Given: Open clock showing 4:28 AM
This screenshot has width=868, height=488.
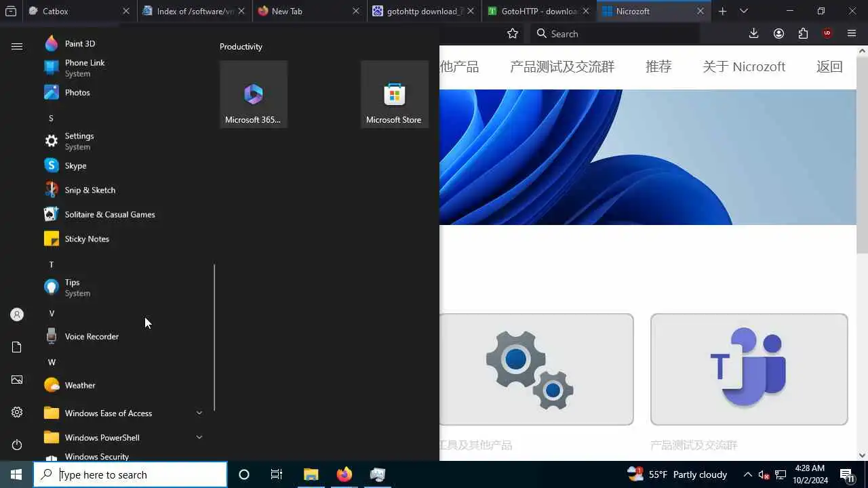Looking at the screenshot, I should (810, 474).
